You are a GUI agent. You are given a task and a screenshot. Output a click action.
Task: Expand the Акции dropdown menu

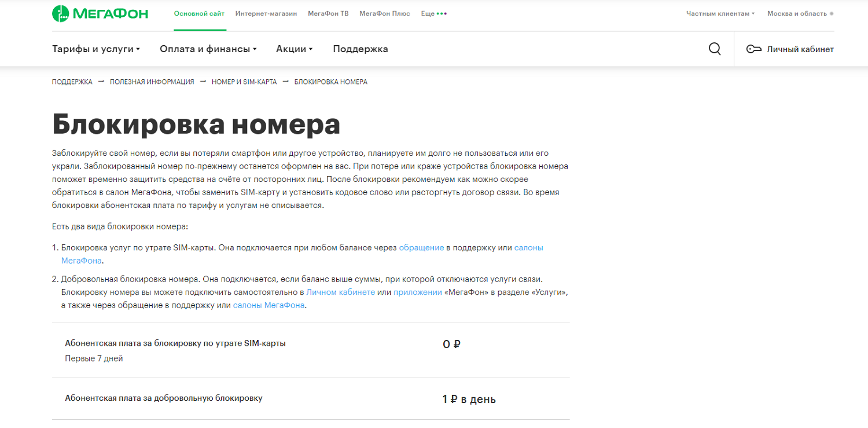point(294,49)
